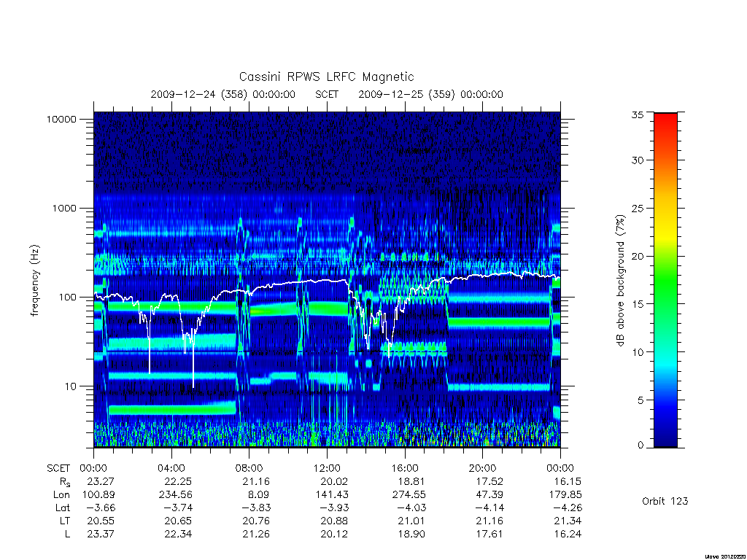747x560 pixels.
Task: Click the LT value 21.34
Action: tap(568, 521)
